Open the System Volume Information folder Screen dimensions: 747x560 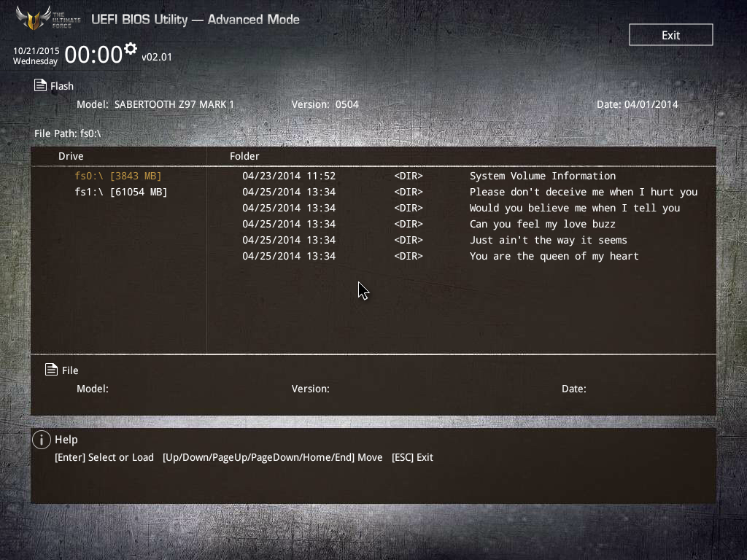coord(543,176)
